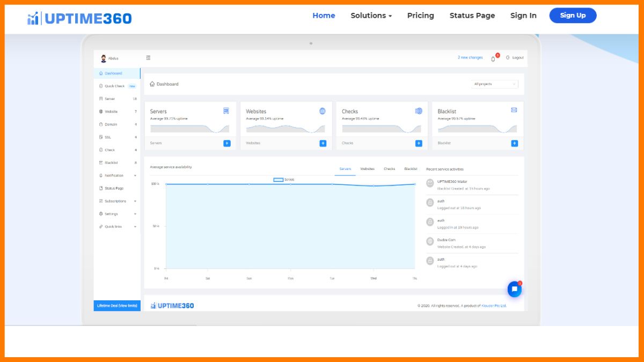Open the All projects dropdown
The width and height of the screenshot is (644, 362).
click(x=495, y=84)
